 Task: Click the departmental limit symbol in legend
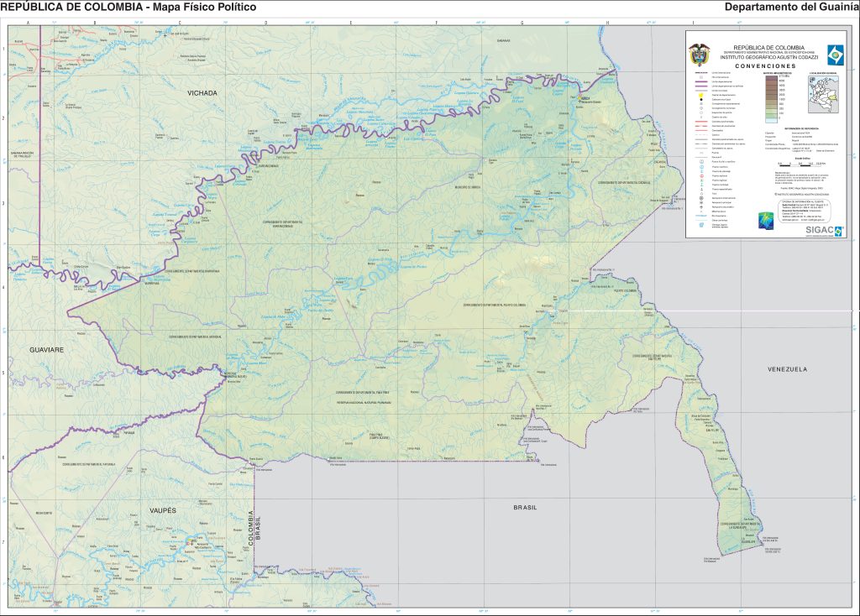coord(700,83)
